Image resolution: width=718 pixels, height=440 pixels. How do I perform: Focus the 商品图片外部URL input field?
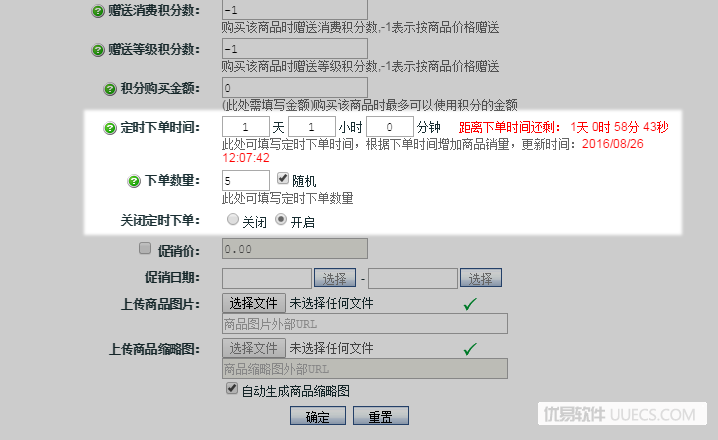364,324
